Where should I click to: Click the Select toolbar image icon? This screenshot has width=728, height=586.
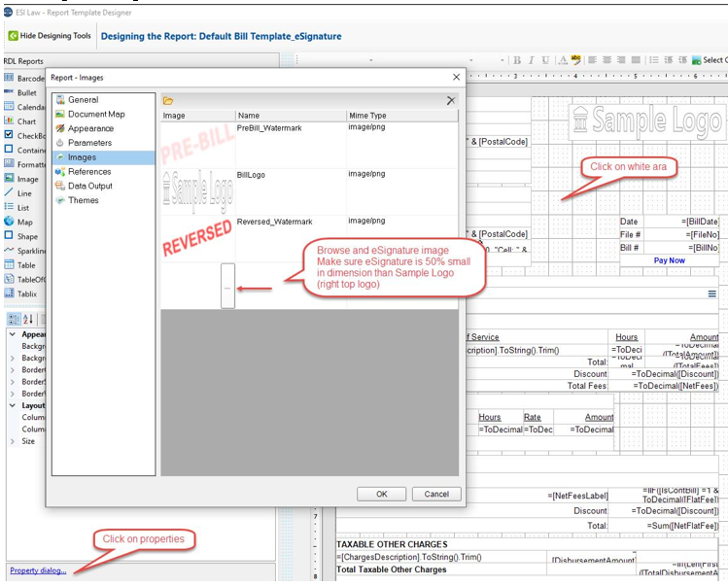(x=697, y=60)
